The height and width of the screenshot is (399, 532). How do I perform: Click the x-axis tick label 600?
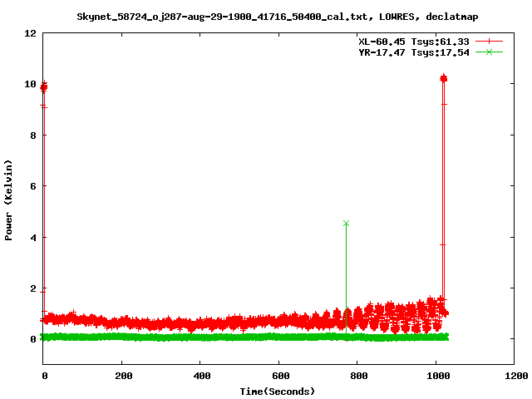pyautogui.click(x=281, y=376)
